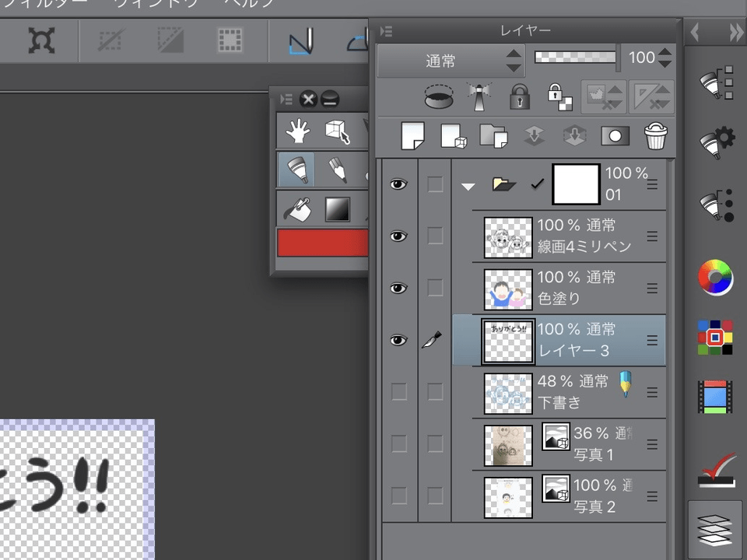
Task: Select the gradient tool
Action: [337, 208]
